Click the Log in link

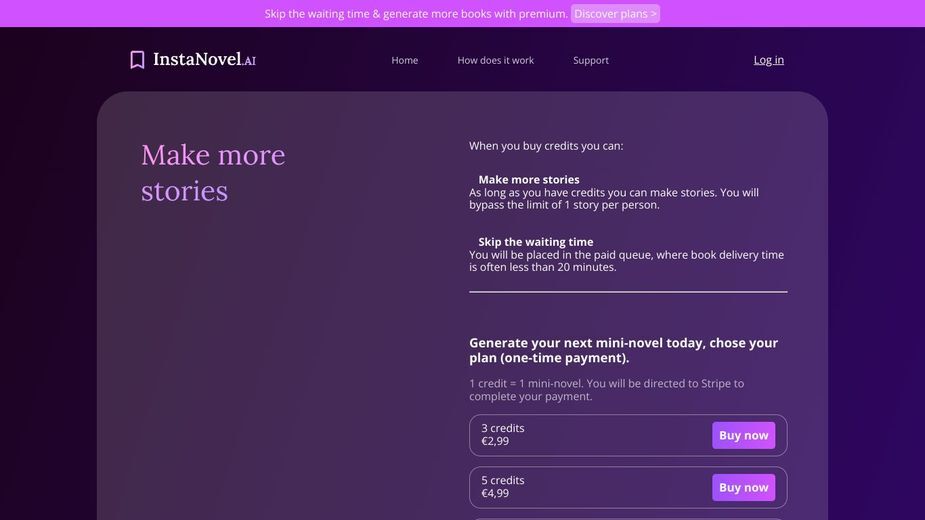[769, 60]
